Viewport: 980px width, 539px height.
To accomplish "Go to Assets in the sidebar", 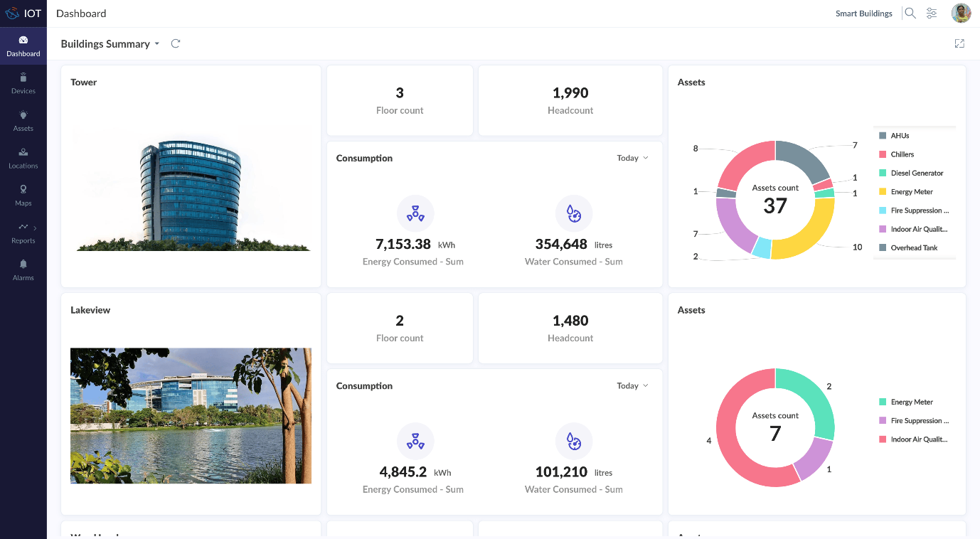I will (23, 121).
